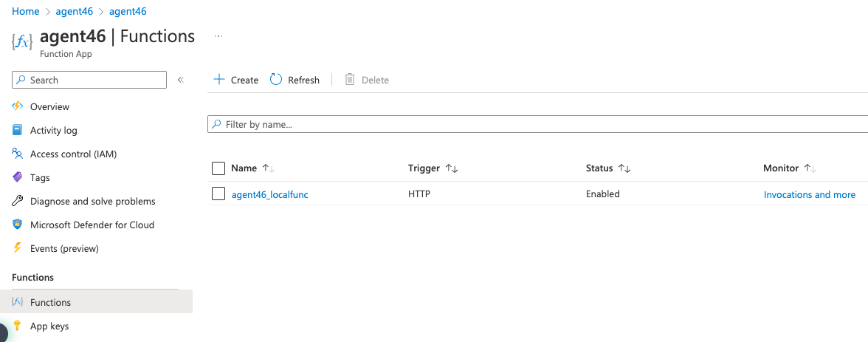
Task: Click the Enabled status cell
Action: pos(603,194)
